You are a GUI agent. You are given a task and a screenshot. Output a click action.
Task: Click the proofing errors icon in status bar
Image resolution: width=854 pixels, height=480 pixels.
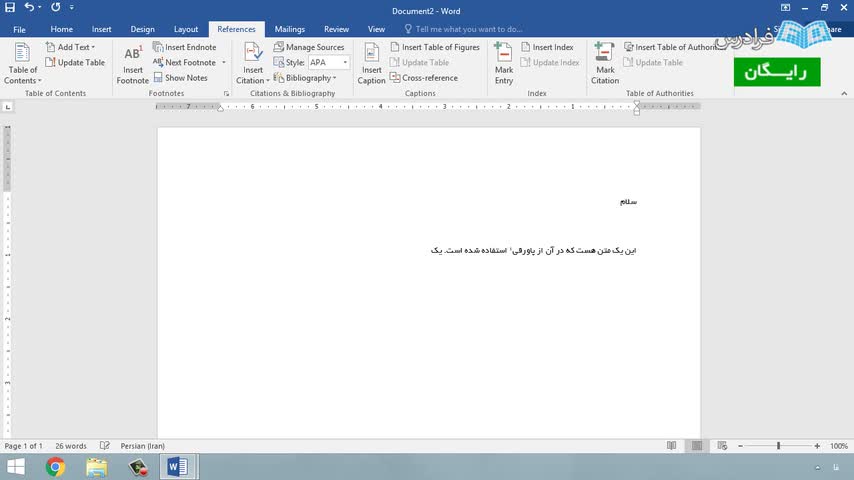(105, 446)
